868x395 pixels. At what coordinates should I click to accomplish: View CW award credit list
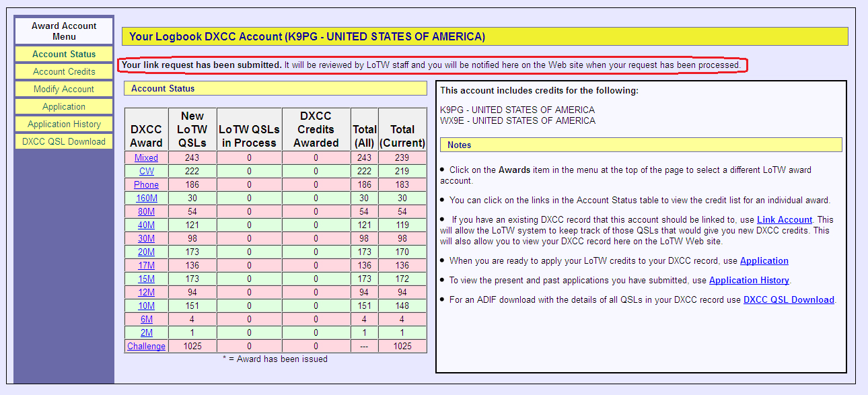click(146, 172)
